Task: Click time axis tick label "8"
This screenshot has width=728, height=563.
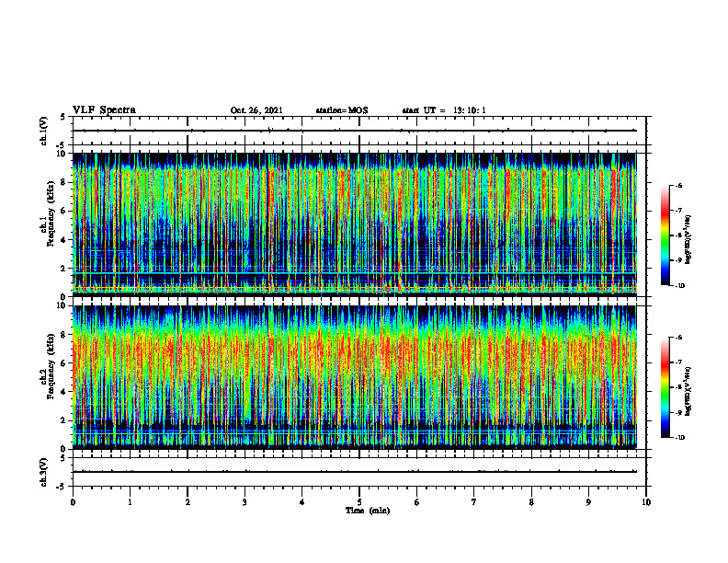Action: tap(531, 502)
